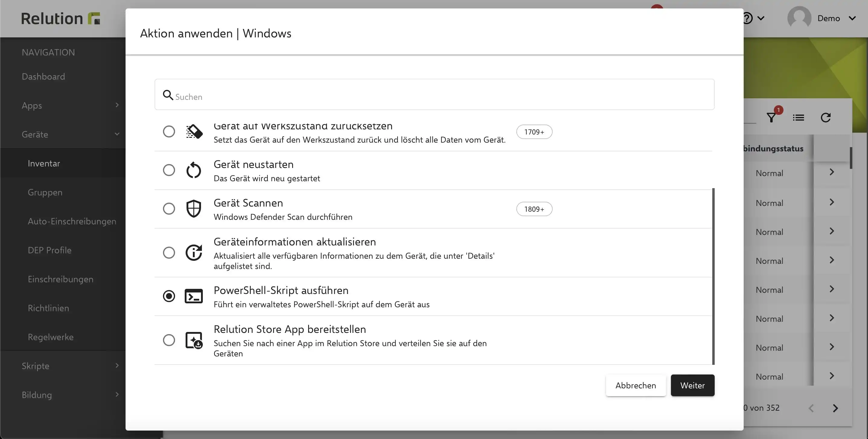The height and width of the screenshot is (439, 868).
Task: Click the refresh icon in the inventory toolbar
Action: (x=825, y=118)
